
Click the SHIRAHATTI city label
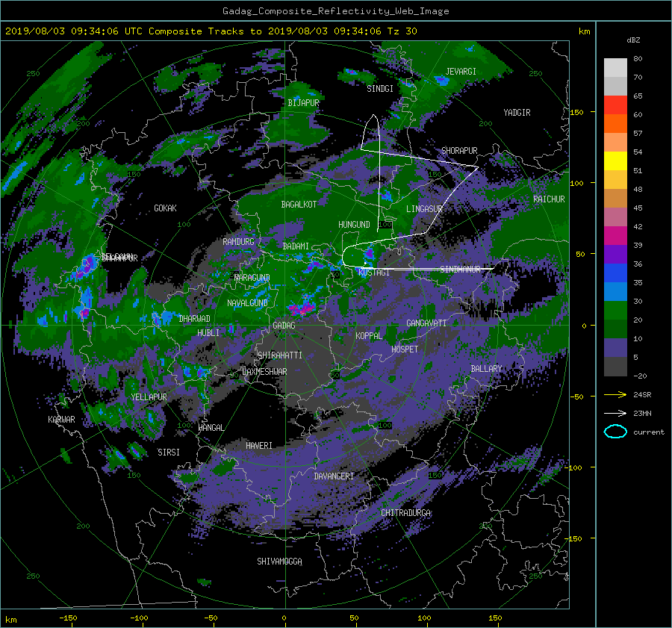pos(280,355)
